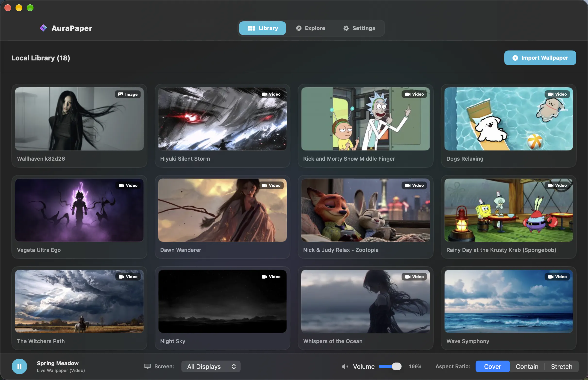Click the "Whispers of the Ocean" title
This screenshot has height=380, width=588.
pos(333,341)
